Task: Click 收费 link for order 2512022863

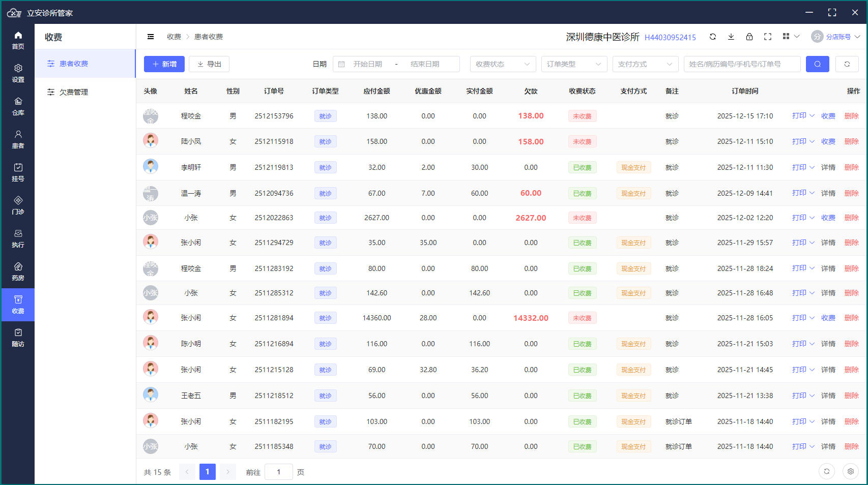Action: click(828, 218)
